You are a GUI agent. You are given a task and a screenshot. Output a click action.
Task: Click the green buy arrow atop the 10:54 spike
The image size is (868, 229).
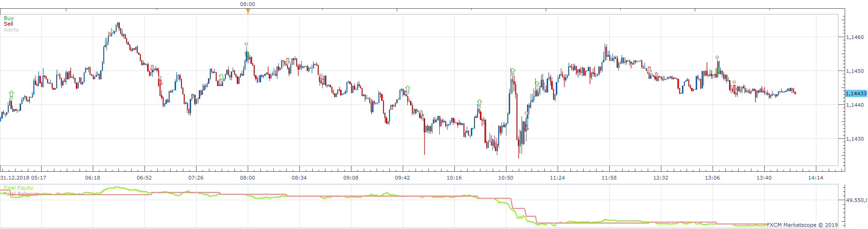pos(512,71)
